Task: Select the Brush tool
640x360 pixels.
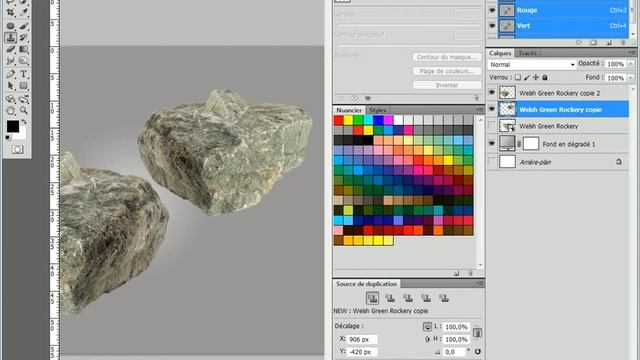Action: (24, 26)
